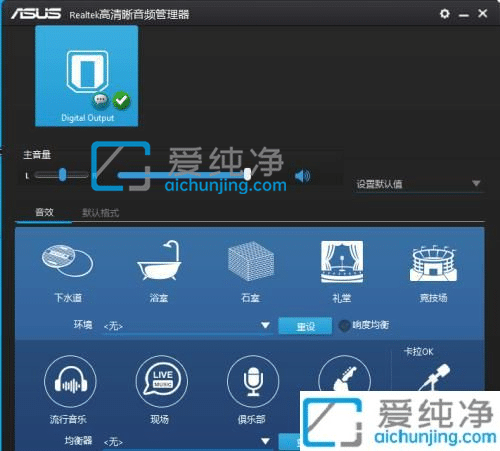Choose the 浴室 bathroom environment icon
This screenshot has height=451, width=500.
[159, 261]
